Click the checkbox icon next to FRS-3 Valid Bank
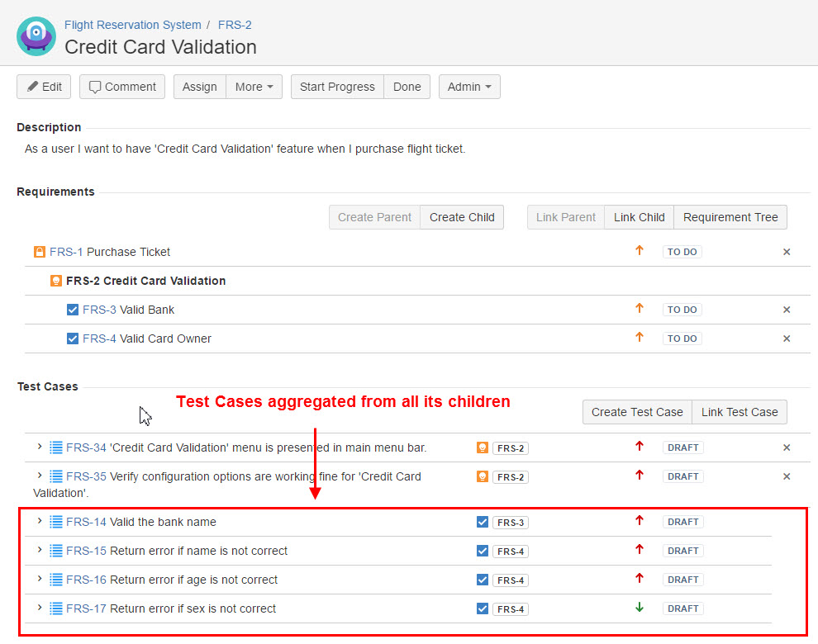Image resolution: width=818 pixels, height=644 pixels. coord(72,310)
